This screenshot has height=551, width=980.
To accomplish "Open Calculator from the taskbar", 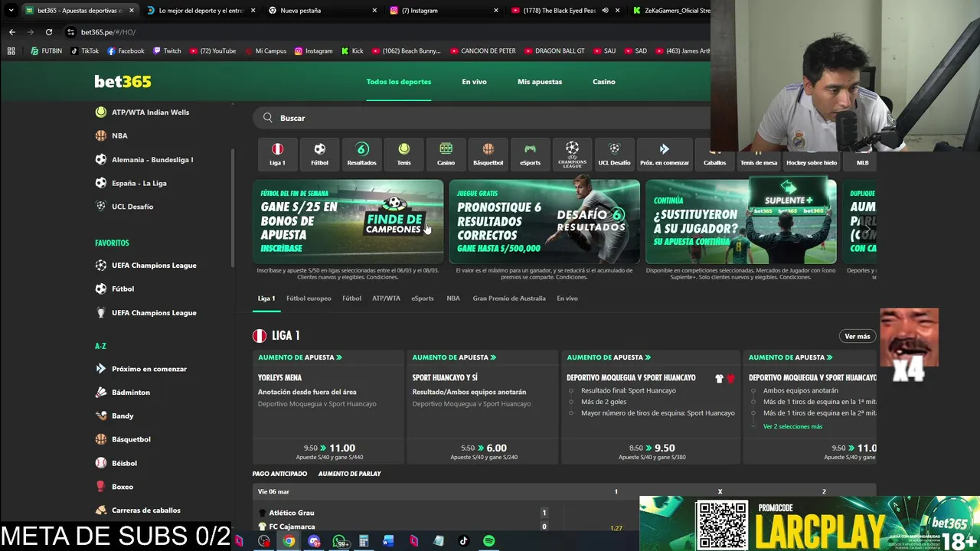I will coord(364,541).
